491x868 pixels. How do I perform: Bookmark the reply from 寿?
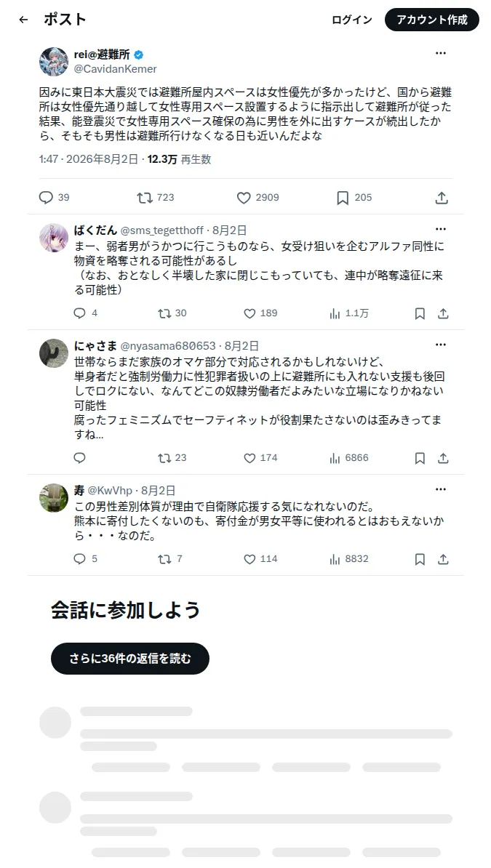click(420, 559)
